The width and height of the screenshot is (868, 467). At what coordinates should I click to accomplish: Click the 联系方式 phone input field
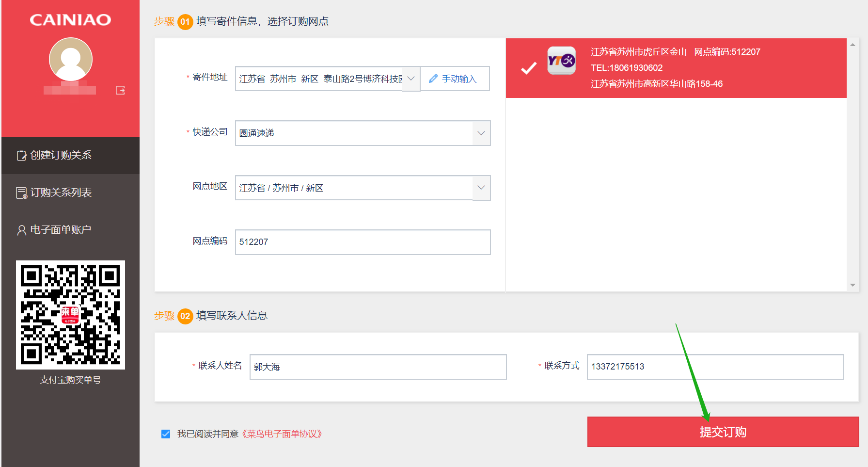715,367
